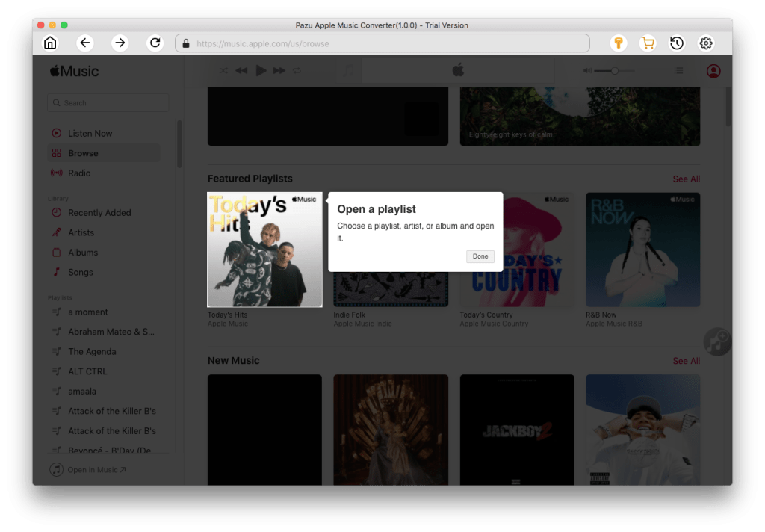Open Abraham Mateo & S... playlist

(104, 332)
